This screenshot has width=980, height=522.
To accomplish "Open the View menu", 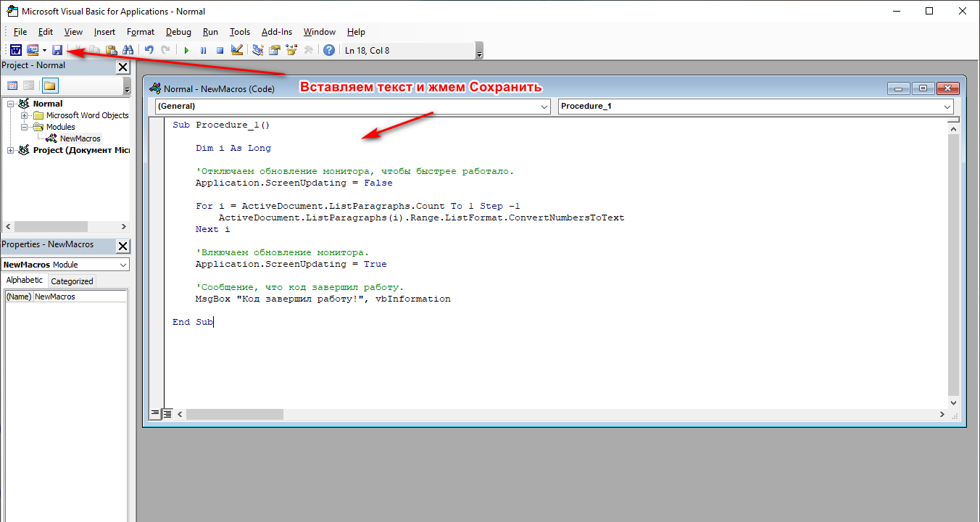I will click(73, 32).
